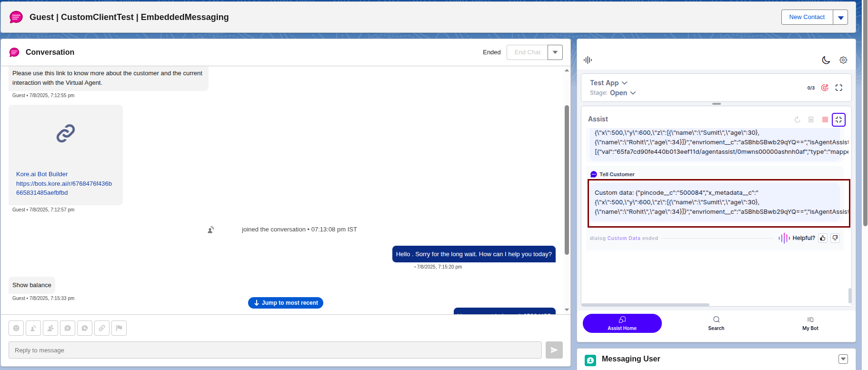The width and height of the screenshot is (868, 370).
Task: Open the Kore.ai Bot Builder link
Action: pyautogui.click(x=42, y=174)
